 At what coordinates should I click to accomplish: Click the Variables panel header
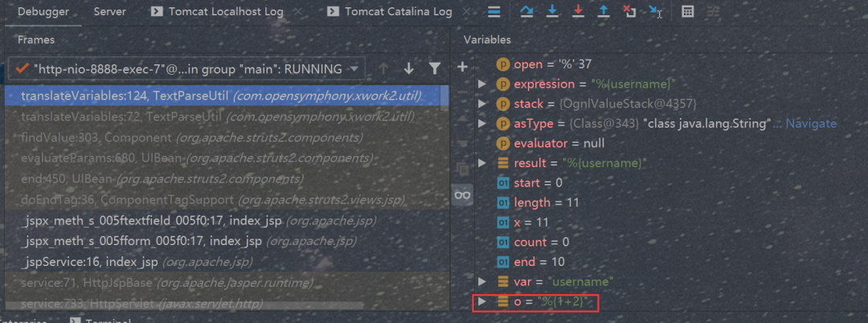(x=487, y=40)
